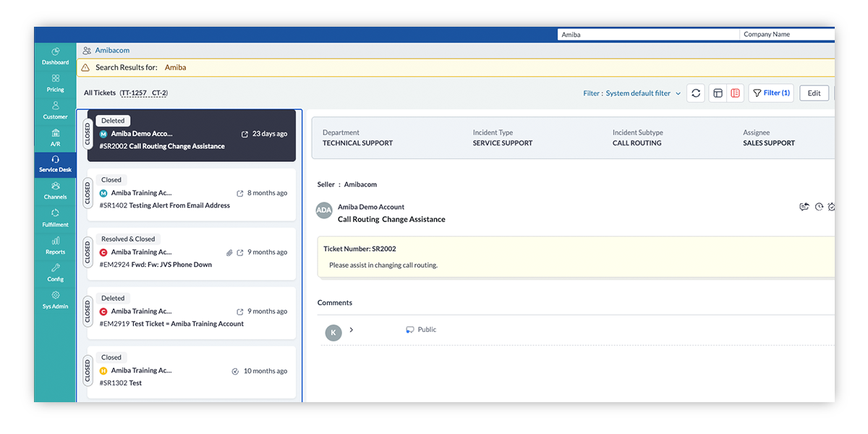Screen dimensions: 868x434
Task: Open the Dashboard sidebar section
Action: click(x=55, y=56)
